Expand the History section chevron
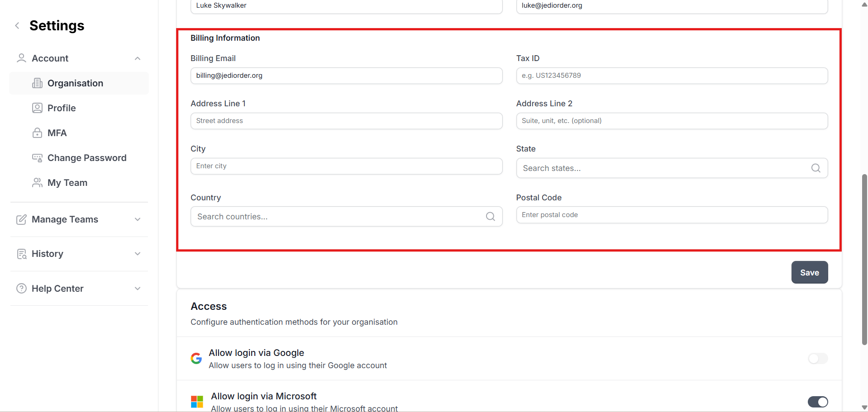 pos(138,254)
